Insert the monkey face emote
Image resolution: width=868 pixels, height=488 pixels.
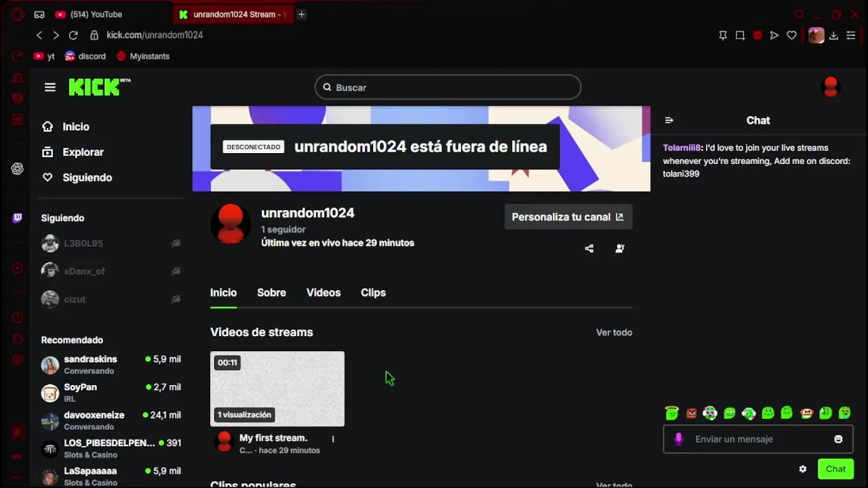pyautogui.click(x=806, y=413)
